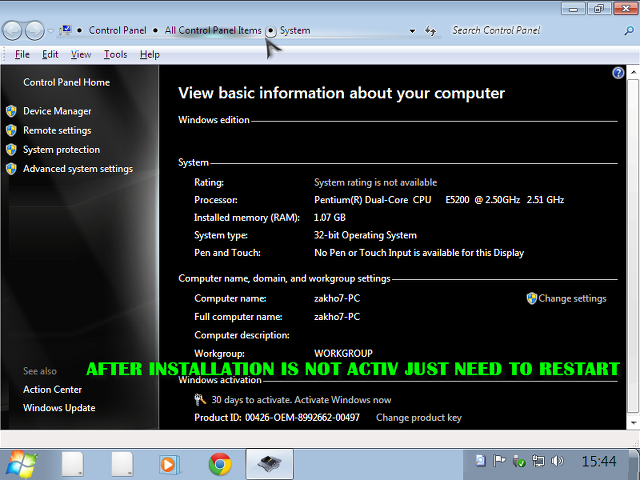The image size is (640, 480).
Task: Click the scrollbar down arrow
Action: click(x=633, y=423)
